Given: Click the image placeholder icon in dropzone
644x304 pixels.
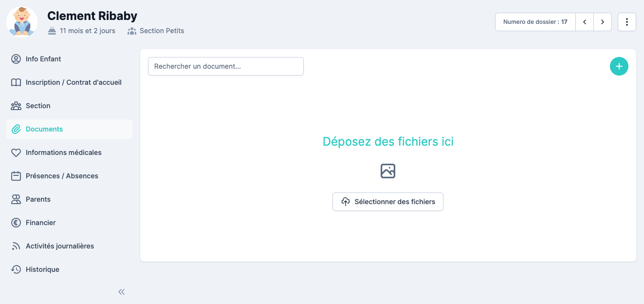Looking at the screenshot, I should (x=387, y=171).
